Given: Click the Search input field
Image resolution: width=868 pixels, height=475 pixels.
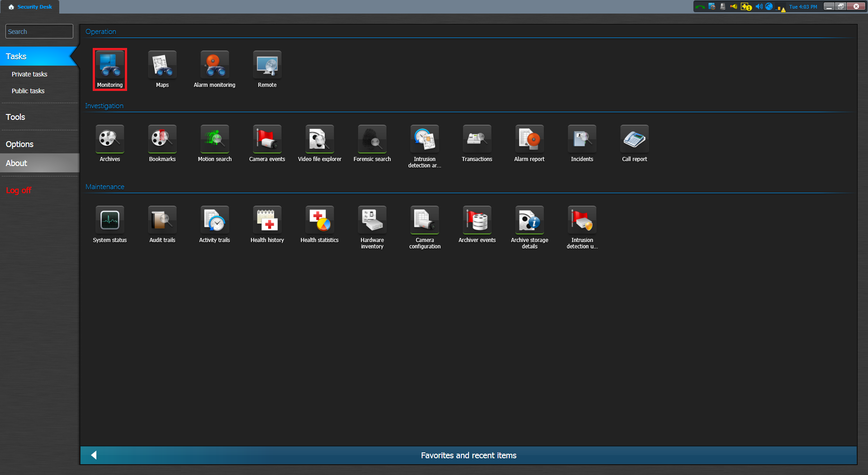Looking at the screenshot, I should click(x=39, y=32).
